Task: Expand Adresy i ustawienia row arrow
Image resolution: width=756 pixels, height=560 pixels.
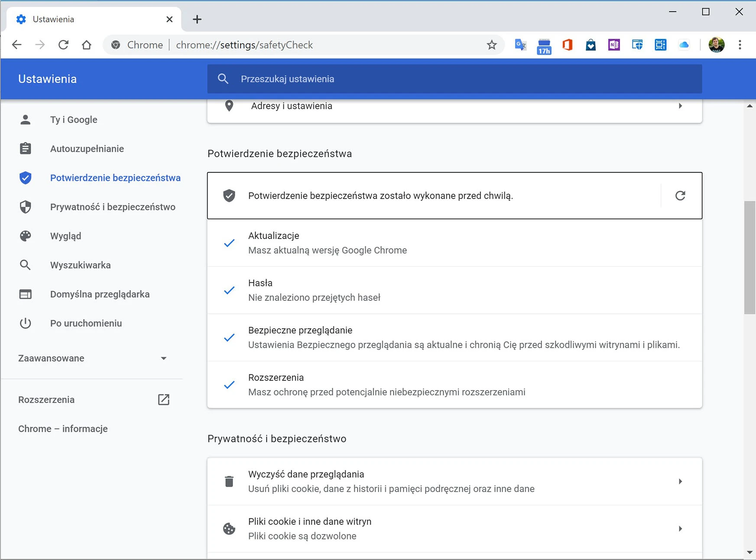Action: [680, 106]
